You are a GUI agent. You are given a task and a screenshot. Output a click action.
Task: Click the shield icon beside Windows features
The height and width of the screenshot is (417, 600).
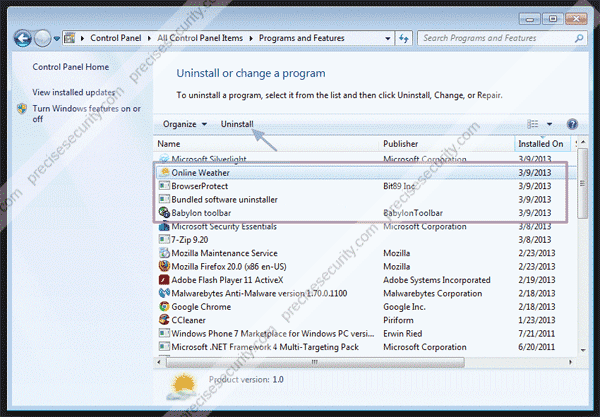pyautogui.click(x=22, y=109)
